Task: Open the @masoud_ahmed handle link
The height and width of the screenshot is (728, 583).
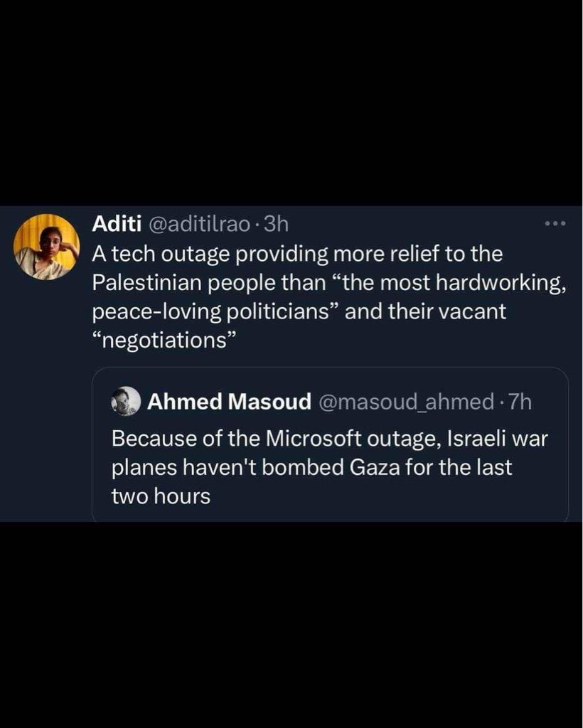Action: coord(405,402)
